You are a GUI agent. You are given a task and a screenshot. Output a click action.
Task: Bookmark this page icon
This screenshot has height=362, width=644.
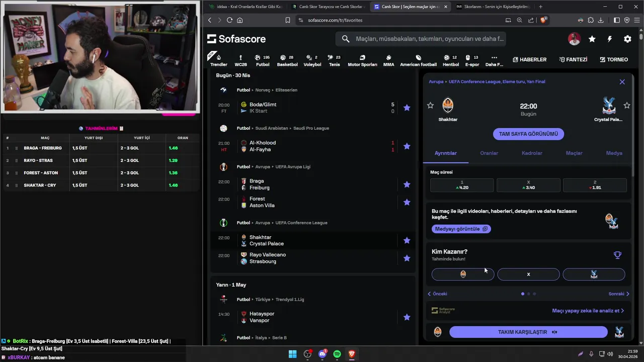[x=287, y=20]
